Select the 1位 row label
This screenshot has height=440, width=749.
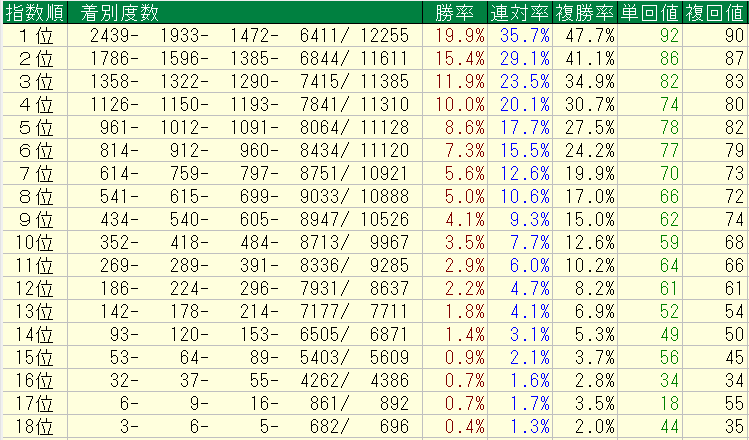(x=36, y=36)
